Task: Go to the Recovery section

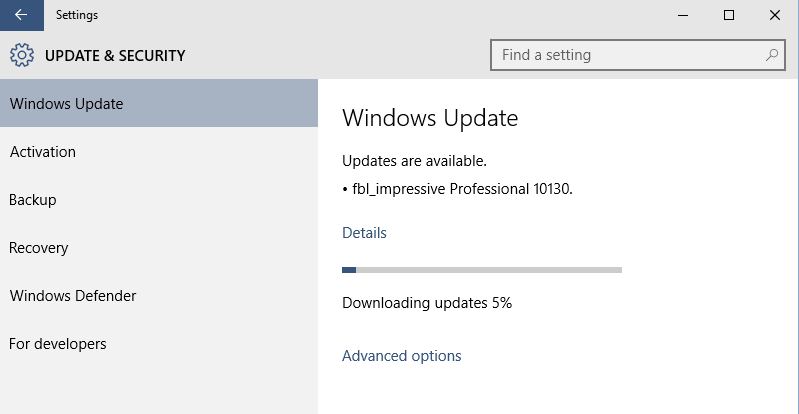Action: pyautogui.click(x=159, y=248)
